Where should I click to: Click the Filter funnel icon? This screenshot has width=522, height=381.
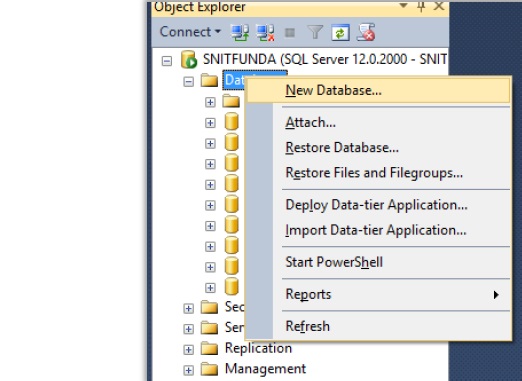(315, 33)
